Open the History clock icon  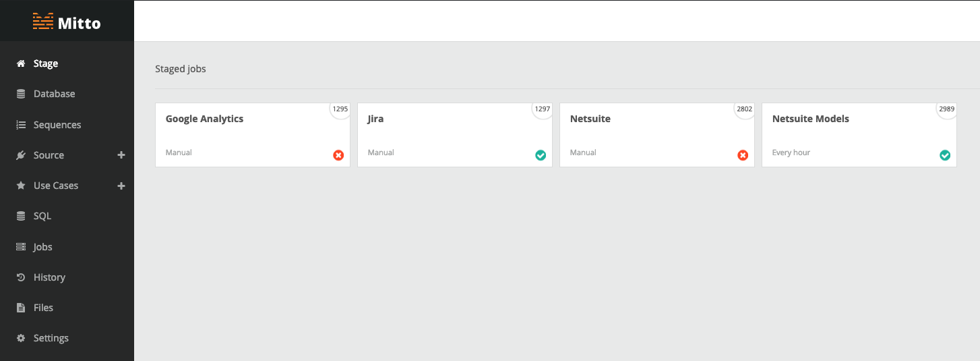(21, 277)
